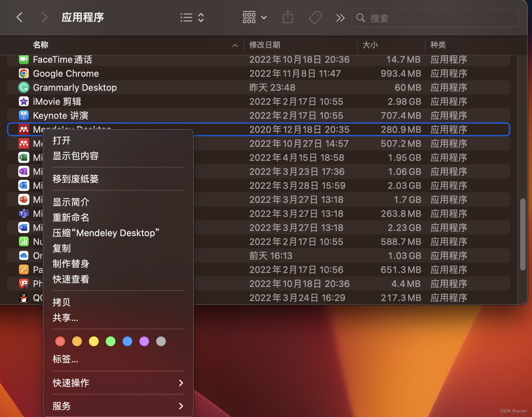Expand the grouping dropdown chevron
Image resolution: width=532 pixels, height=417 pixels.
[x=264, y=18]
